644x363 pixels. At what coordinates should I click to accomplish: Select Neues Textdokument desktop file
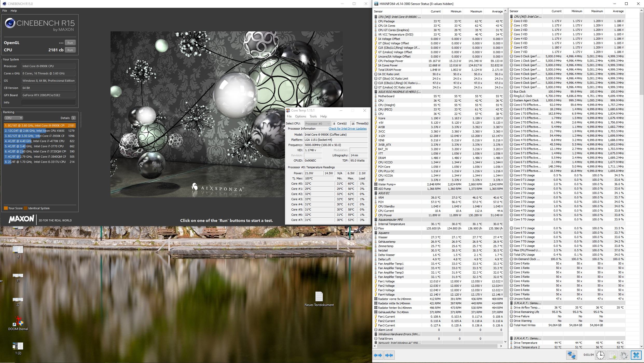pyautogui.click(x=319, y=299)
